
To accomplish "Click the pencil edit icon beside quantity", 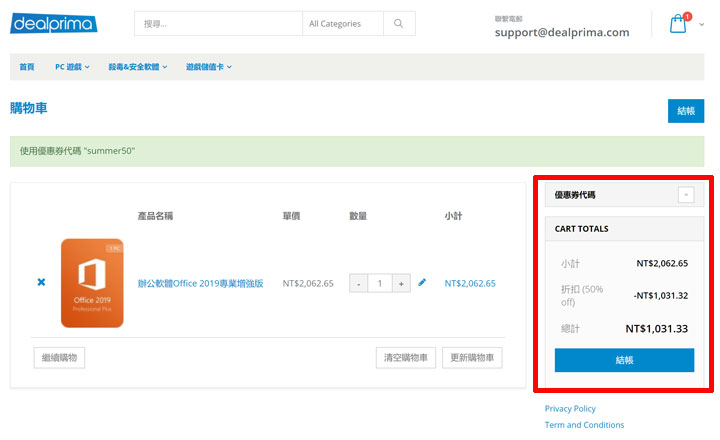I will (x=422, y=283).
